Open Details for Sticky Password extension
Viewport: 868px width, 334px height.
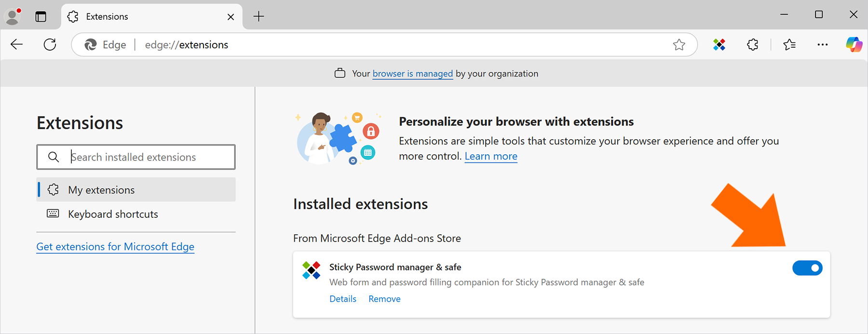click(x=343, y=299)
